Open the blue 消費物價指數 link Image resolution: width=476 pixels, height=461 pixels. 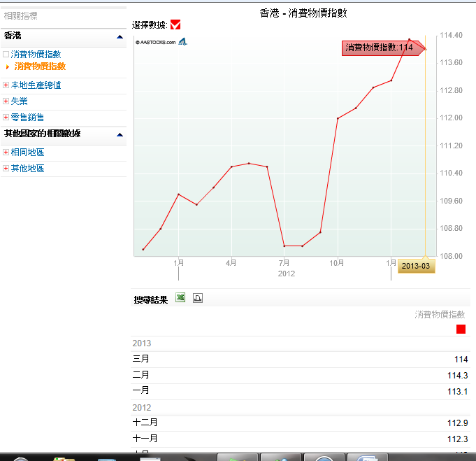(36, 55)
